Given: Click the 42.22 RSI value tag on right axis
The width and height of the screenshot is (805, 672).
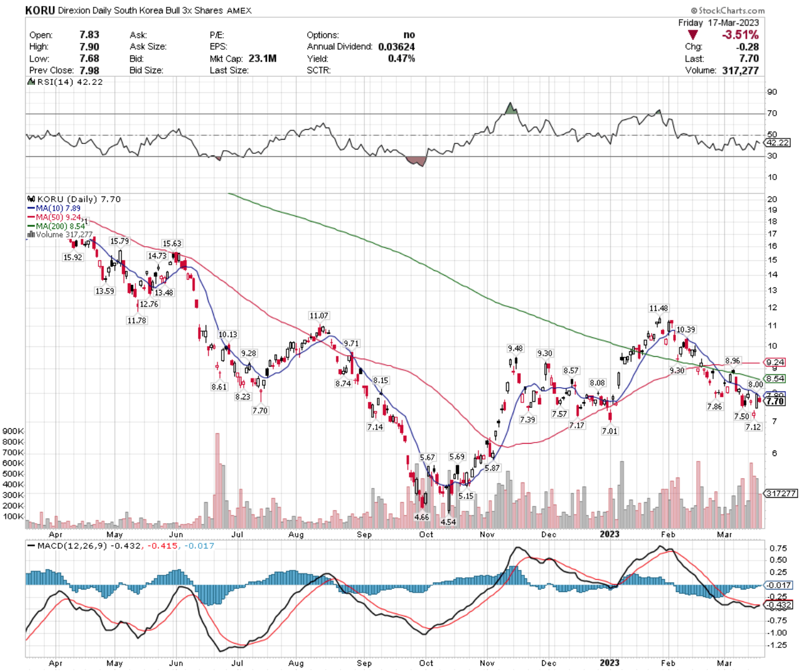Looking at the screenshot, I should click(x=777, y=142).
